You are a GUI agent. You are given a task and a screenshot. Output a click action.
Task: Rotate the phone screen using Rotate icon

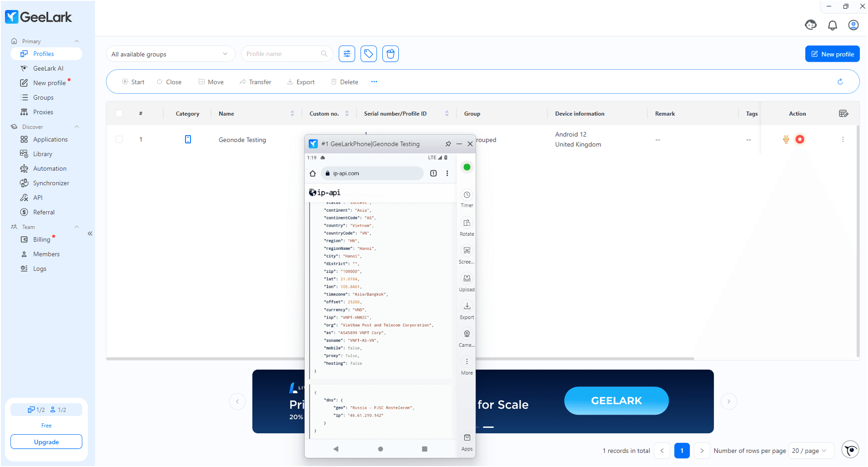click(467, 223)
